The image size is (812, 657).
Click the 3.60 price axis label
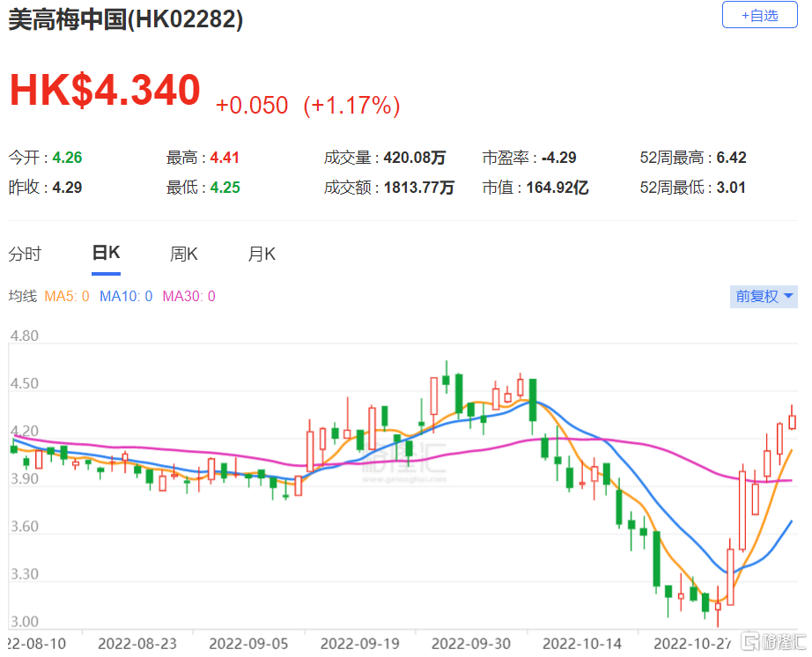[x=25, y=527]
